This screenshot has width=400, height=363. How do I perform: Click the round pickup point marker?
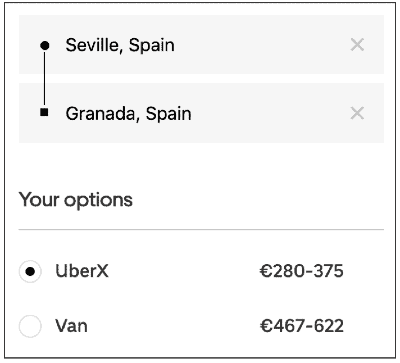pos(45,45)
